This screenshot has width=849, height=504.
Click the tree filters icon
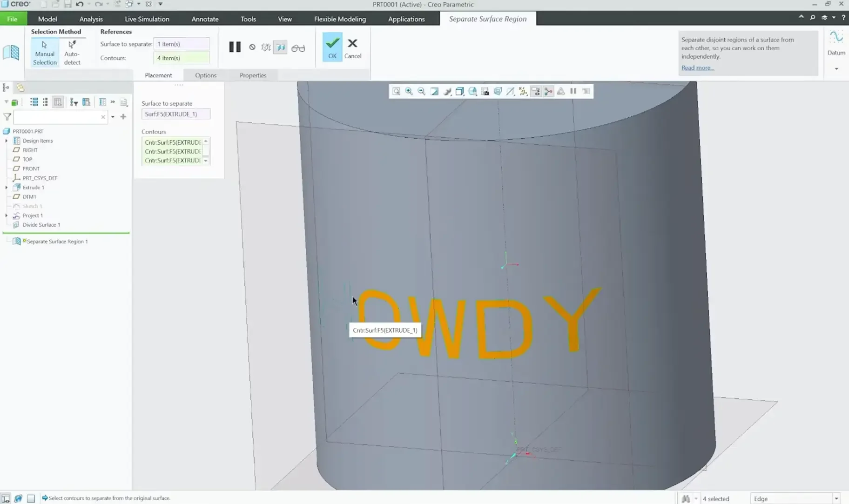click(x=74, y=102)
